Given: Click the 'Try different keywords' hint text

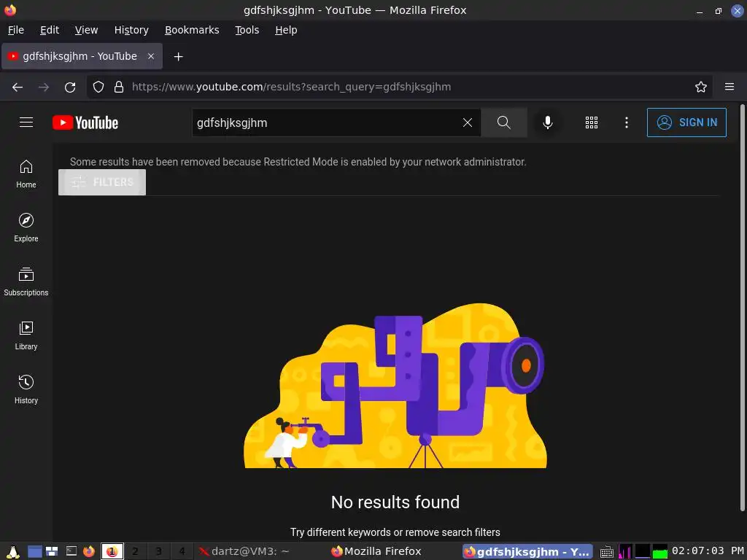Looking at the screenshot, I should click(395, 532).
